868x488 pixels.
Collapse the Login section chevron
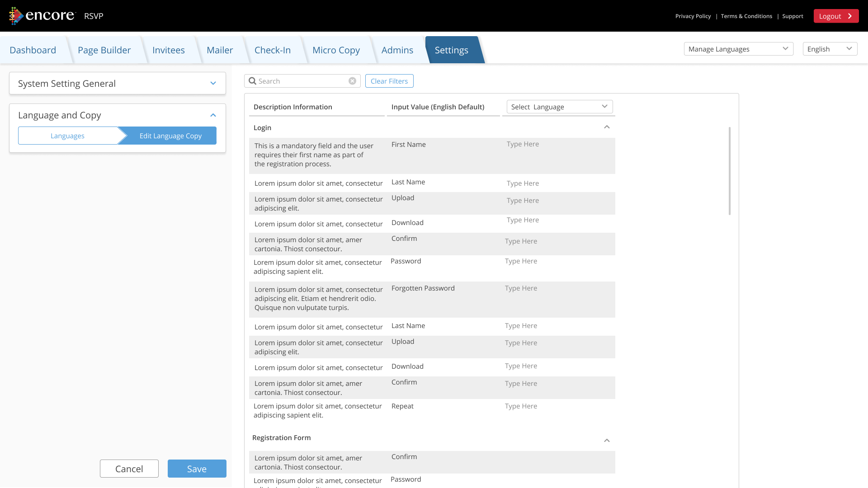pyautogui.click(x=607, y=127)
